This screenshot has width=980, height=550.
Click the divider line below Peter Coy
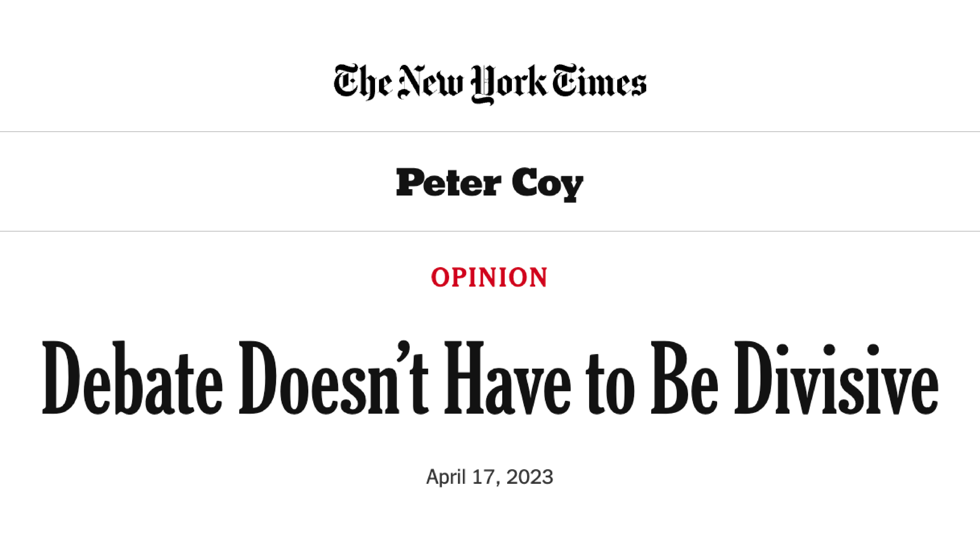(x=490, y=231)
